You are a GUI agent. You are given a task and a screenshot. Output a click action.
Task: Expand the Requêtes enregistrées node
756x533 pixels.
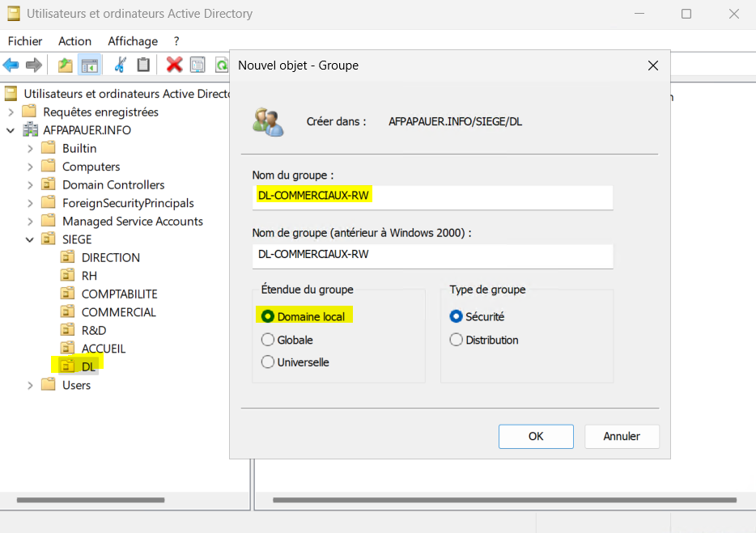(11, 112)
